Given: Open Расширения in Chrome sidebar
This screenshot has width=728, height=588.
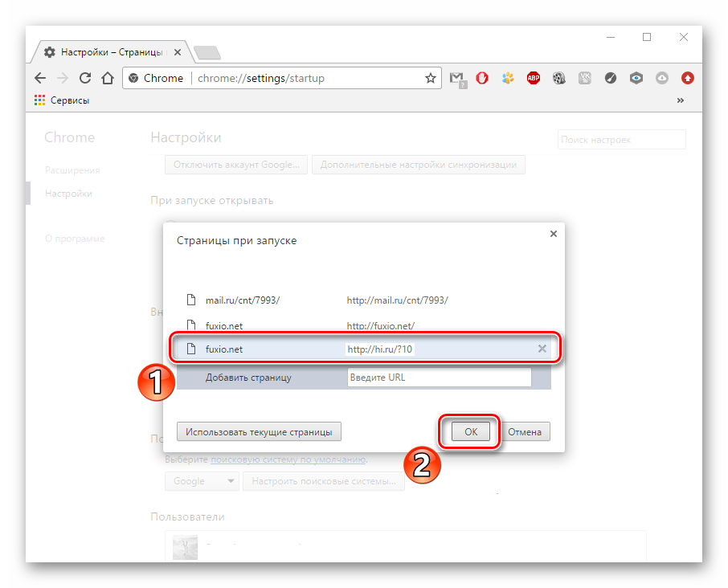Looking at the screenshot, I should [x=72, y=170].
